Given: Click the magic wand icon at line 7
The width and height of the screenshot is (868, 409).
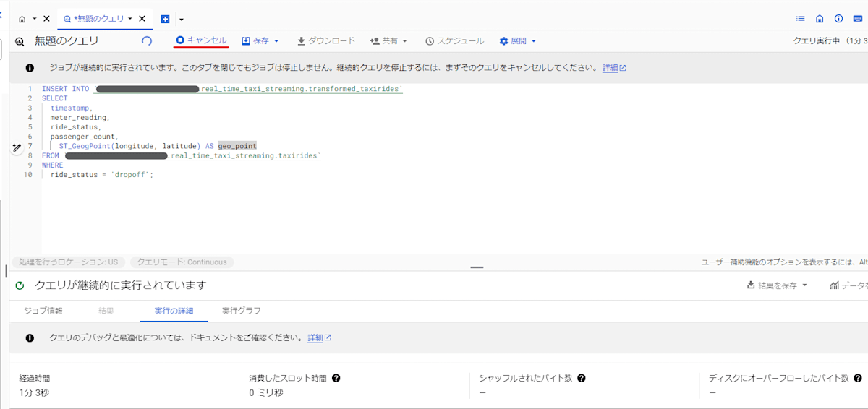Looking at the screenshot, I should (17, 147).
